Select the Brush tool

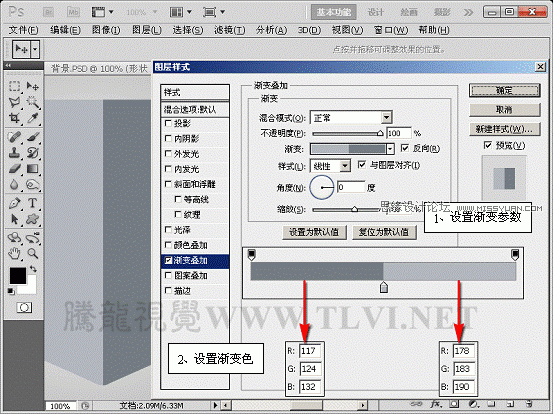[x=32, y=137]
